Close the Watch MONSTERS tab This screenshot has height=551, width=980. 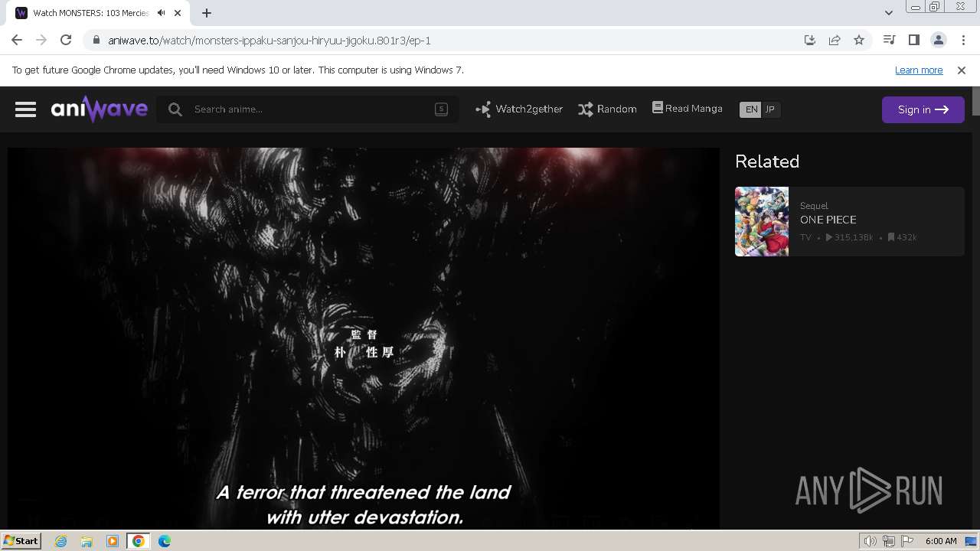click(178, 13)
